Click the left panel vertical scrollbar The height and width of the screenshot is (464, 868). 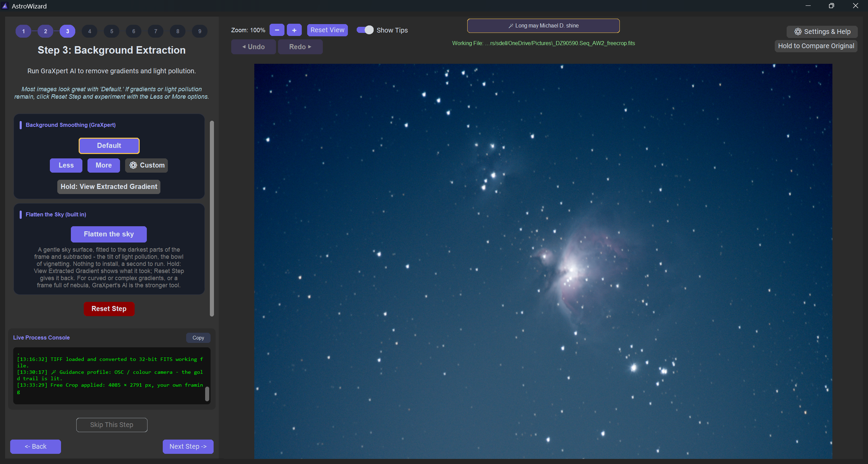click(x=212, y=219)
